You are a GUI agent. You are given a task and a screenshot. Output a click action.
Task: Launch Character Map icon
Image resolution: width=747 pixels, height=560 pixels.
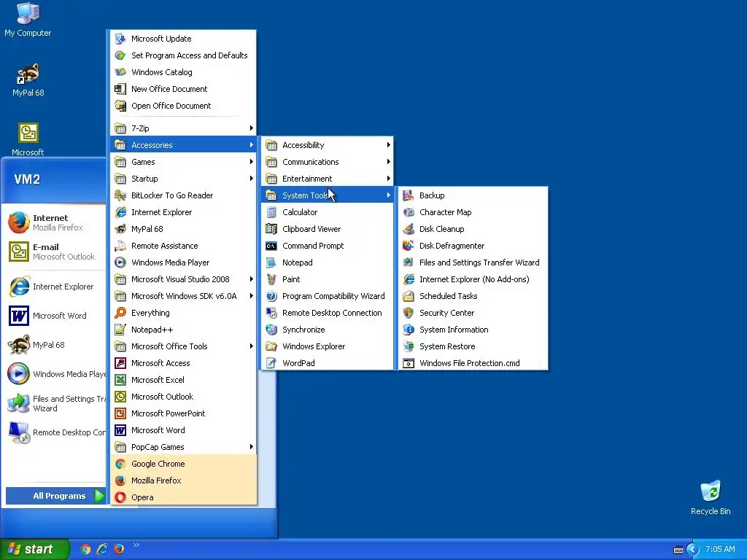pyautogui.click(x=409, y=212)
